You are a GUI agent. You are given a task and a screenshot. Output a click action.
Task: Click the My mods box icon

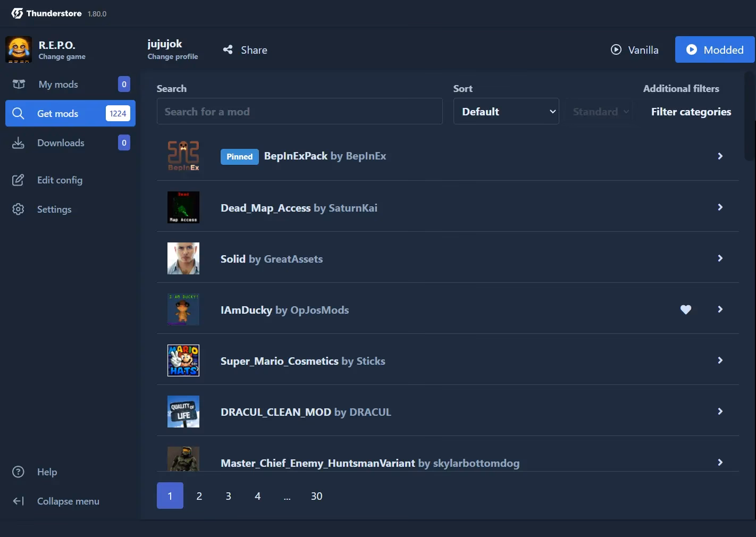(x=19, y=84)
